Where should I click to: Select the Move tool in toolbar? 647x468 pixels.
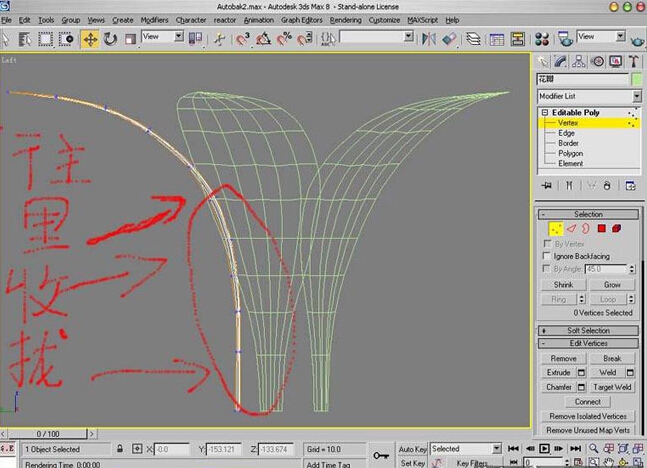[x=90, y=39]
